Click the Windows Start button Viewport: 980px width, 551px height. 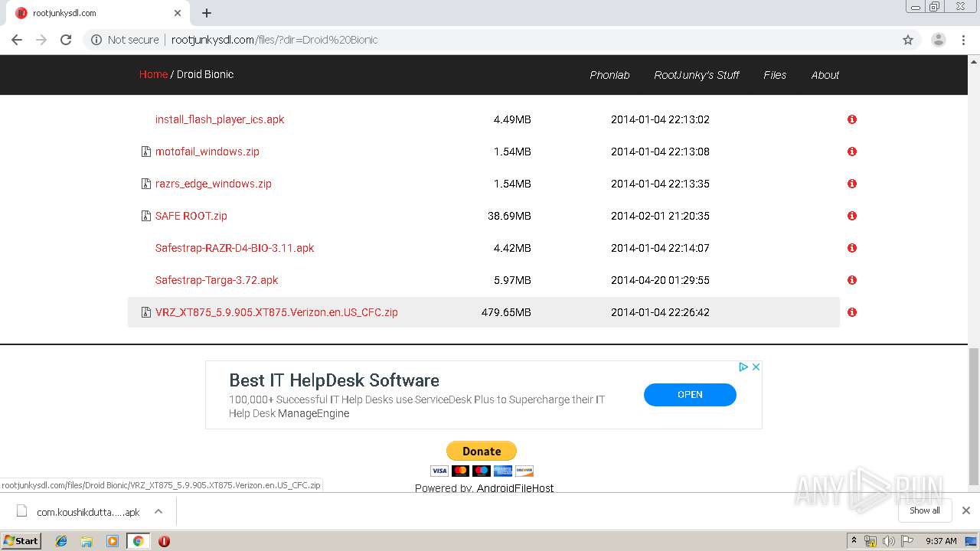(21, 541)
